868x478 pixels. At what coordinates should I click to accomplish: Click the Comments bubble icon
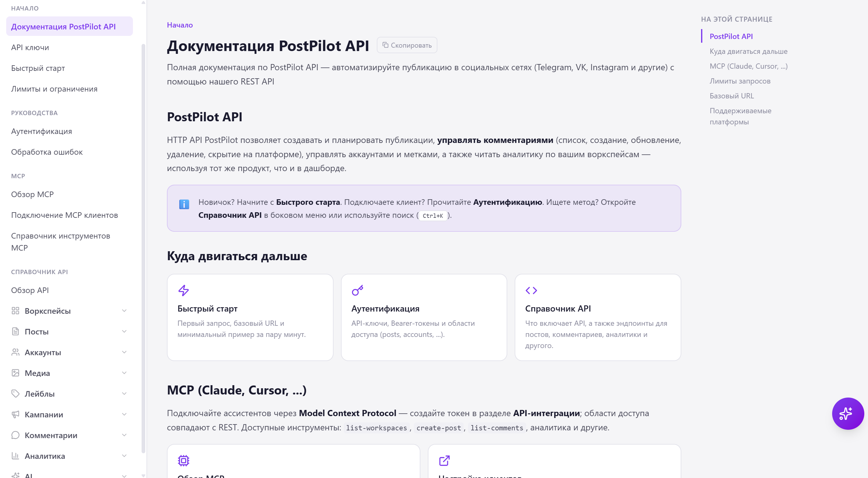tap(15, 435)
